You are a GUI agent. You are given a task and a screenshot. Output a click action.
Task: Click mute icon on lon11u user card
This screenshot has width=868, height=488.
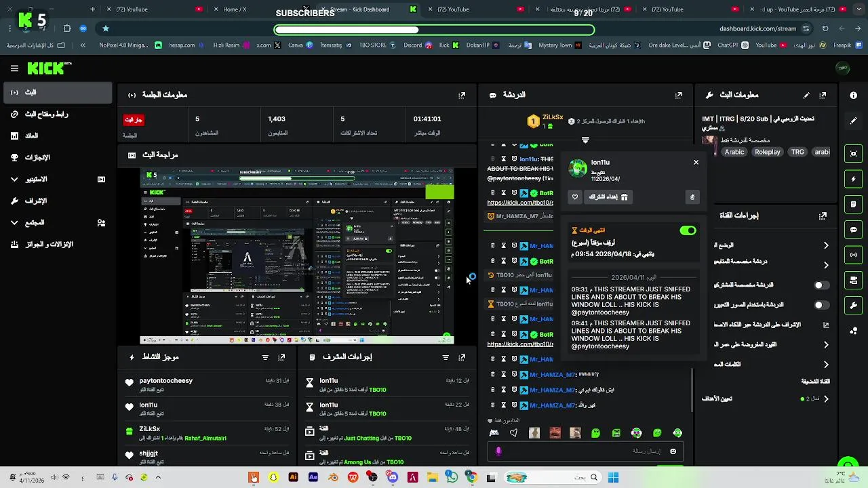(692, 197)
